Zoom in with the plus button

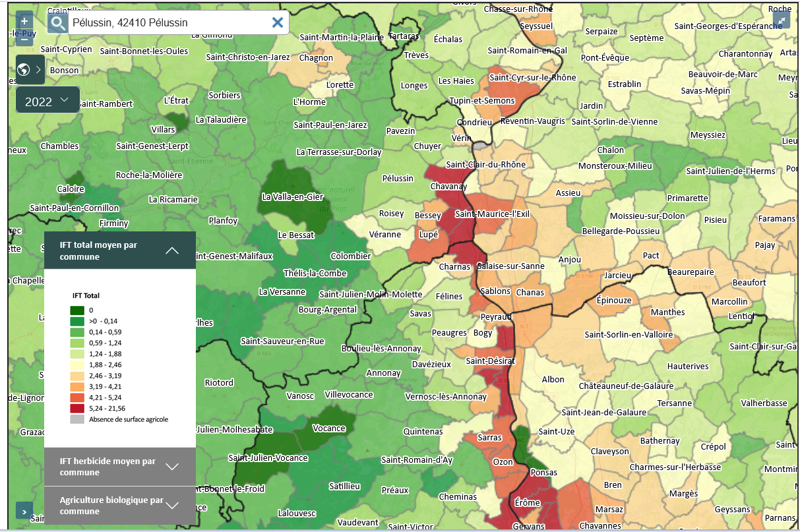[24, 21]
